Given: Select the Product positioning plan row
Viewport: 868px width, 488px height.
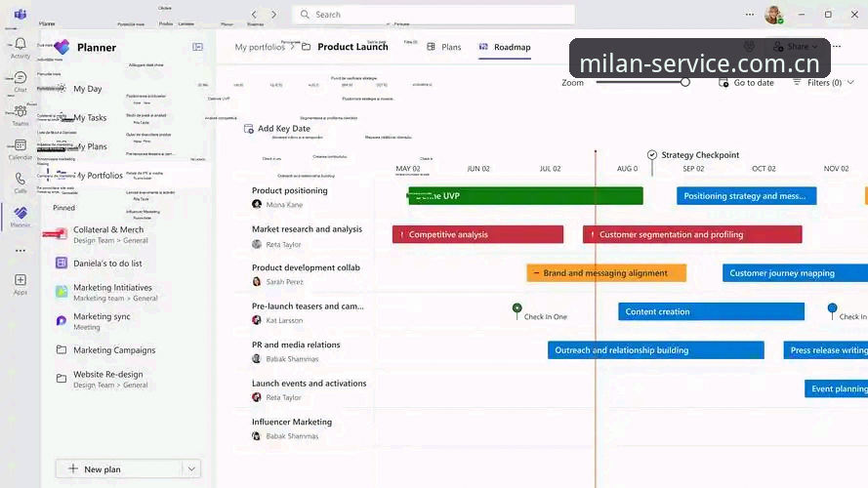Looking at the screenshot, I should pos(290,190).
